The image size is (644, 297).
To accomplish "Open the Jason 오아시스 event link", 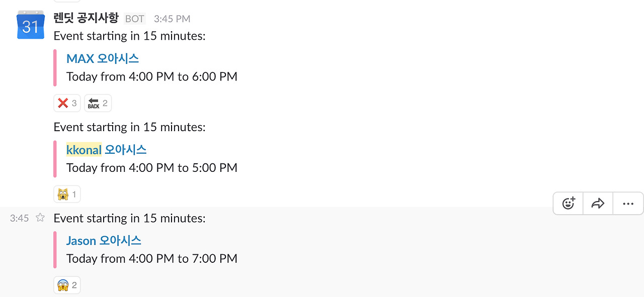I will [104, 241].
